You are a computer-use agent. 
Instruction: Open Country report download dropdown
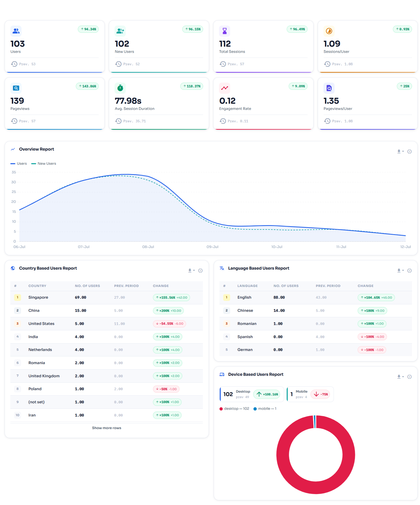pos(191,271)
